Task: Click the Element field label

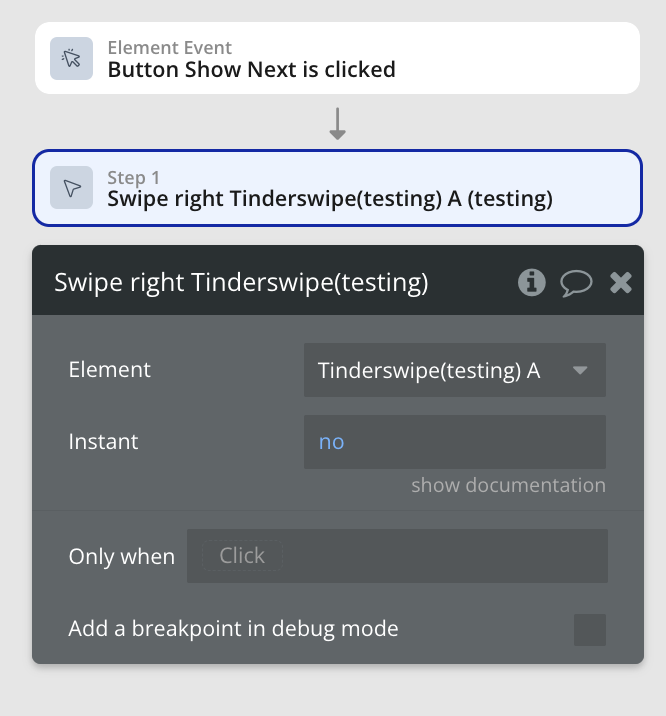Action: 110,370
